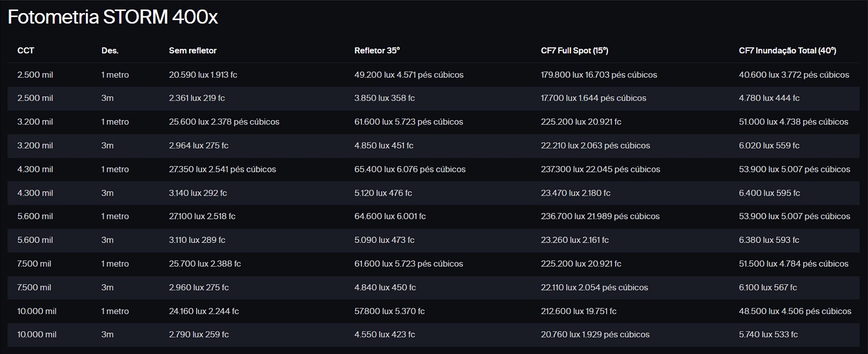Screen dimensions: 868x354
Task: Click the 20.590 lux 1.913 fc cell
Action: pos(203,75)
